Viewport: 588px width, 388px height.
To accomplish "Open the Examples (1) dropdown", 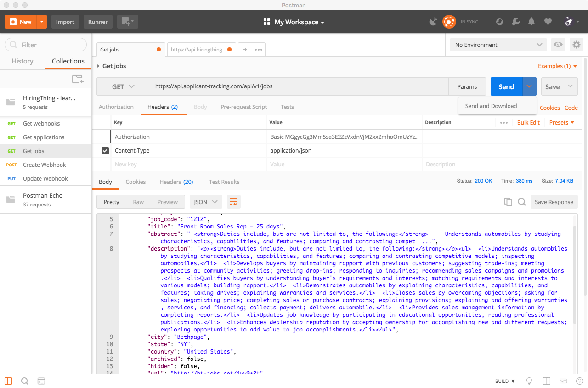I will coord(557,66).
